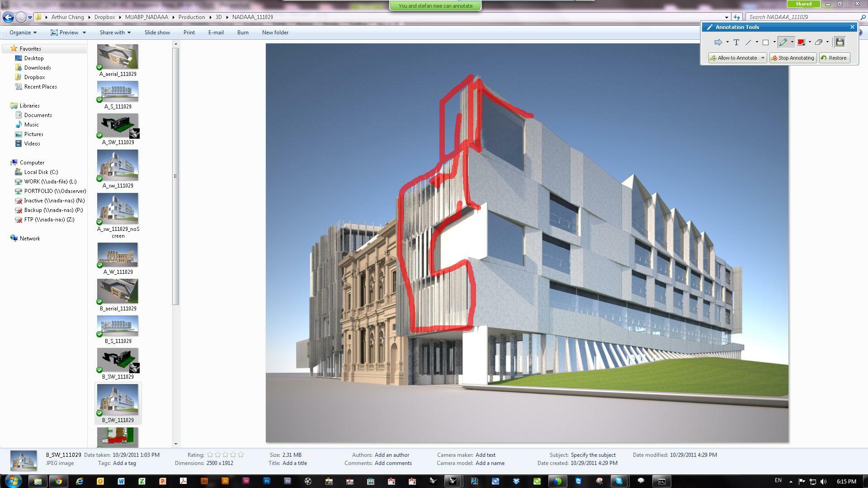This screenshot has height=488, width=868.
Task: Open highlighter pen options dropdown
Action: 792,42
